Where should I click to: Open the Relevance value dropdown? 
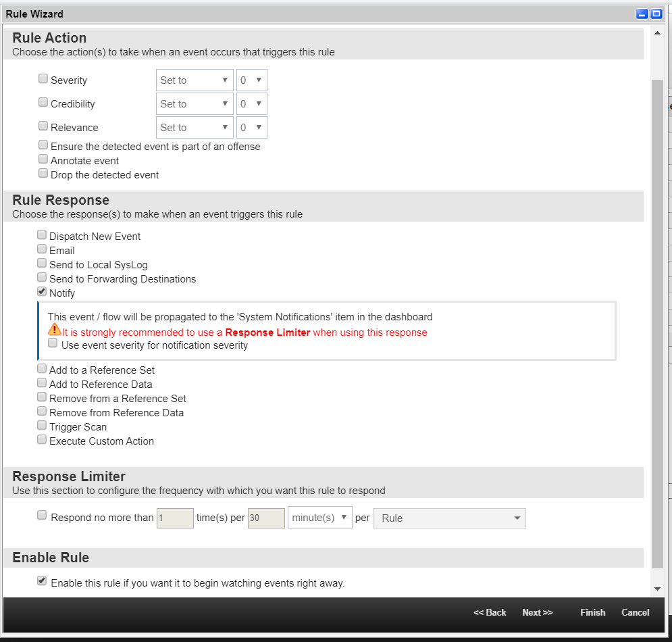coord(251,127)
